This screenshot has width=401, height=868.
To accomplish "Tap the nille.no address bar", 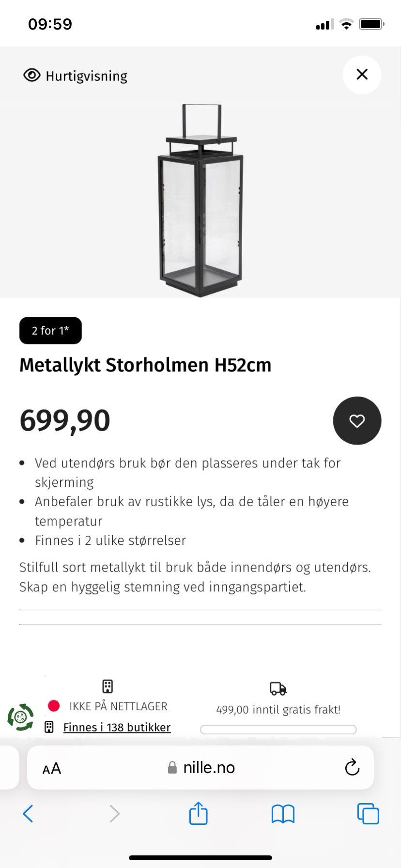I will click(200, 767).
